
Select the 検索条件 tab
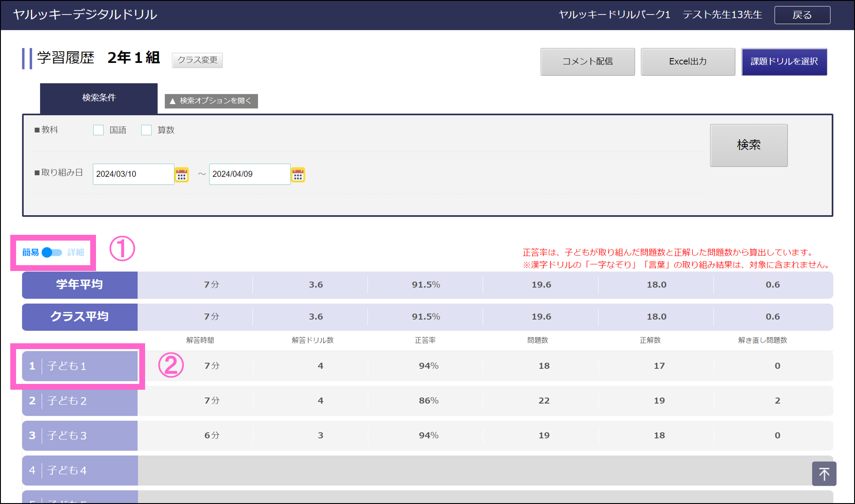click(x=99, y=98)
